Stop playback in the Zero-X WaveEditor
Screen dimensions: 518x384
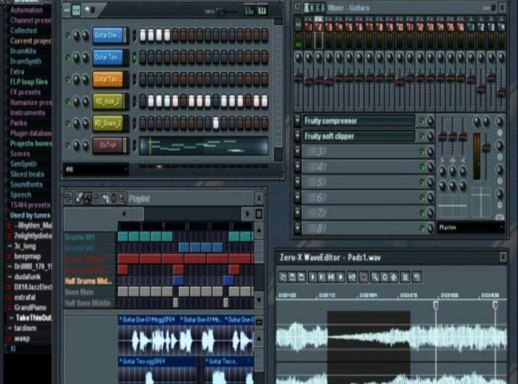tap(341, 277)
